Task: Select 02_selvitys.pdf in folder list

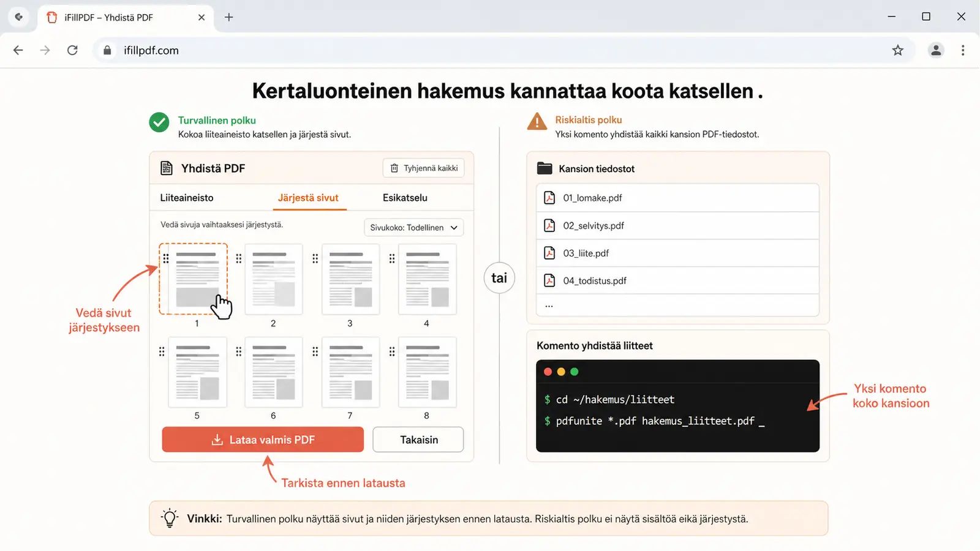Action: [x=677, y=225]
